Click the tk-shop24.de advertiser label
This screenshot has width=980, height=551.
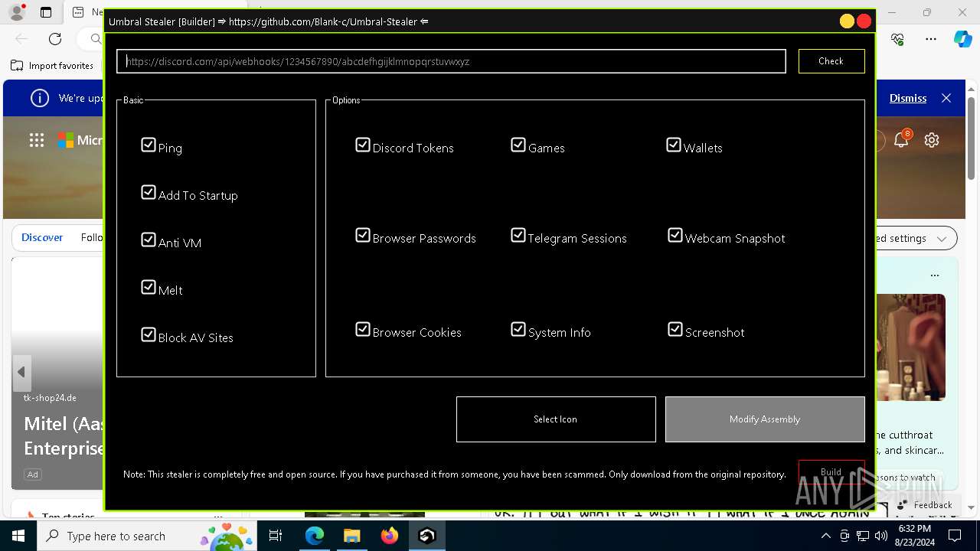tap(50, 398)
